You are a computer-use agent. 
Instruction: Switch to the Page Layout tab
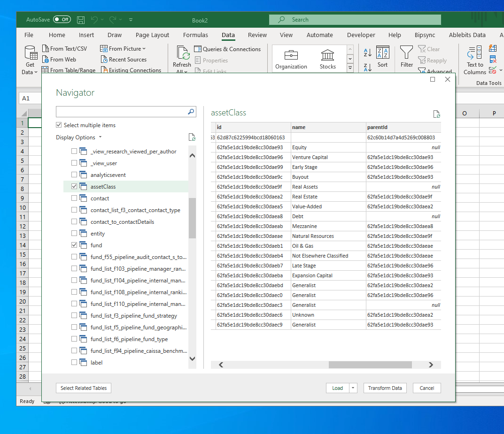152,35
